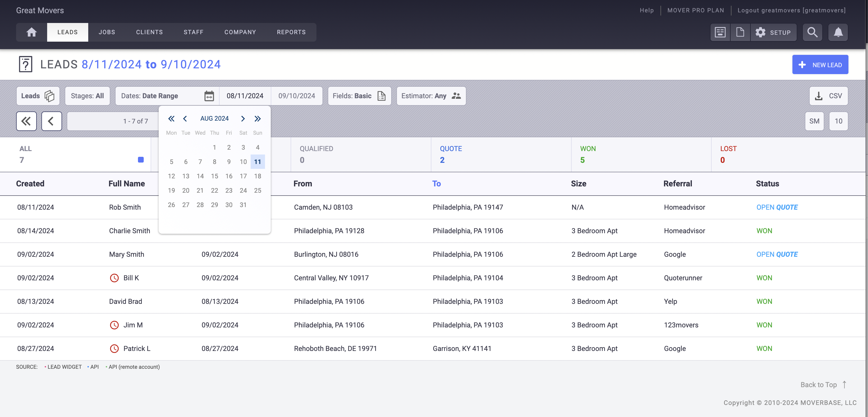Screen dimensions: 868x417
Task: Switch to the Leads tab
Action: click(67, 32)
